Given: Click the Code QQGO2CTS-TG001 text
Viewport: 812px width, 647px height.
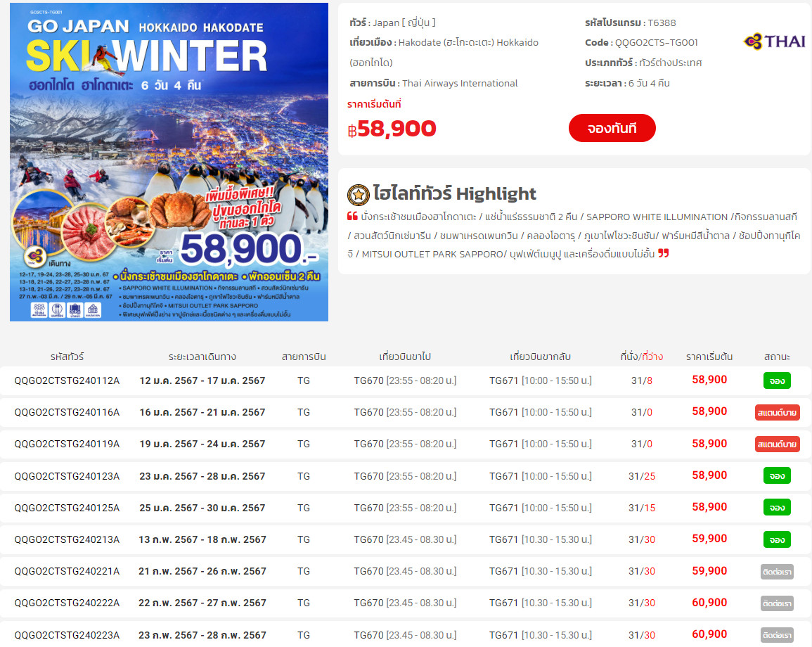Looking at the screenshot, I should coord(641,42).
